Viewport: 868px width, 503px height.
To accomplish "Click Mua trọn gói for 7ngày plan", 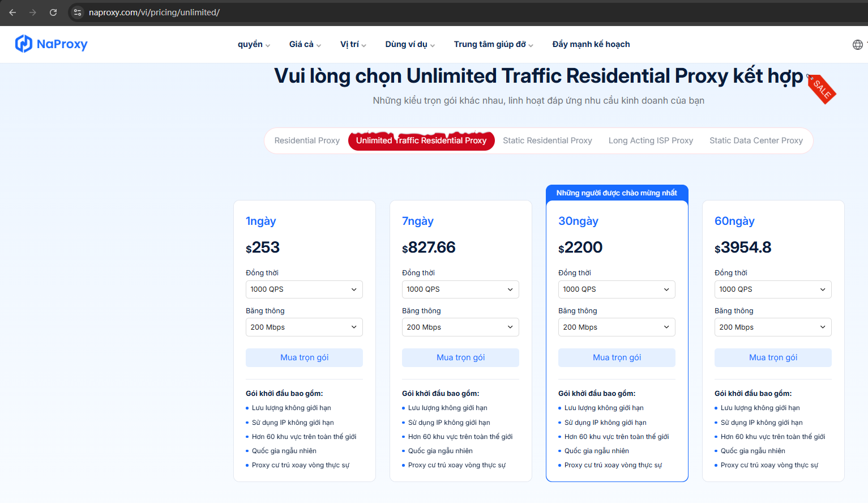I will tap(460, 357).
